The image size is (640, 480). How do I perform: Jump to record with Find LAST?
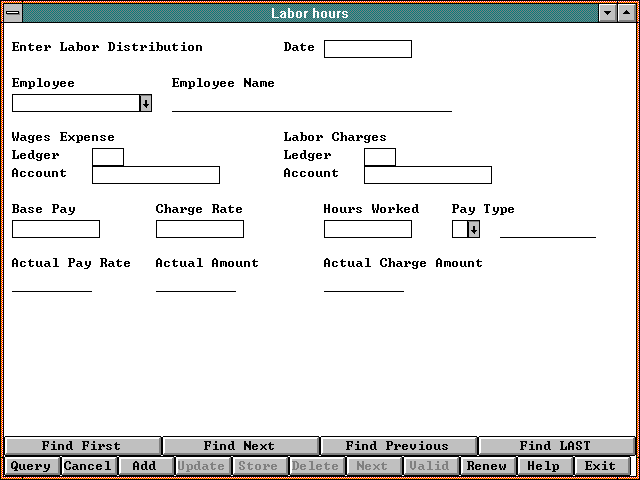(x=555, y=446)
